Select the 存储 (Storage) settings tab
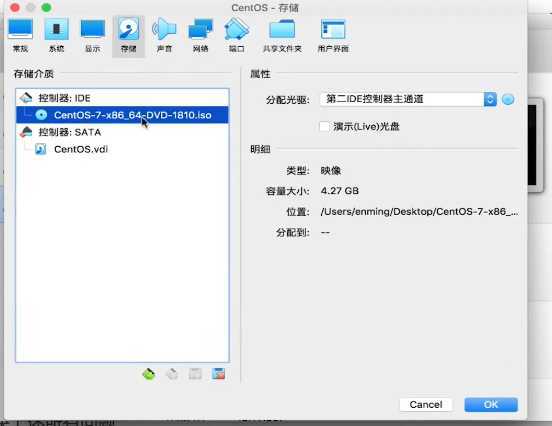The height and width of the screenshot is (426, 552). click(x=128, y=37)
